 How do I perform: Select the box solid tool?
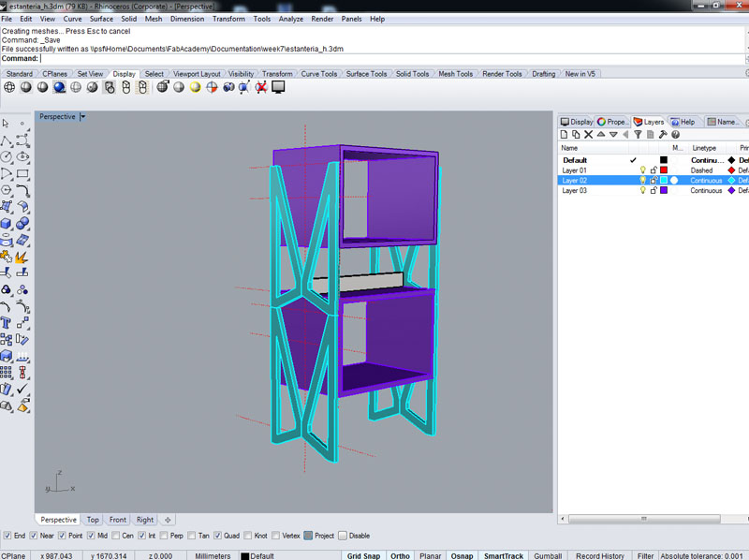(x=7, y=224)
